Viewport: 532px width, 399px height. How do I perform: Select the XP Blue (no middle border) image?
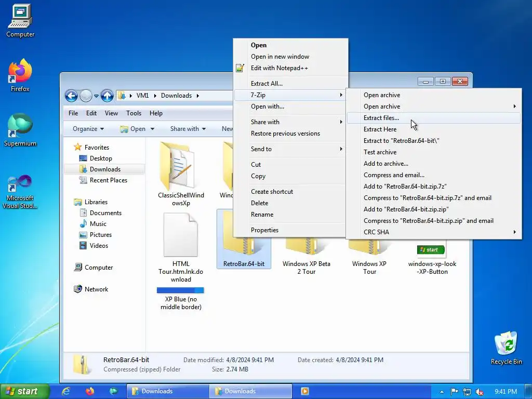pos(181,299)
